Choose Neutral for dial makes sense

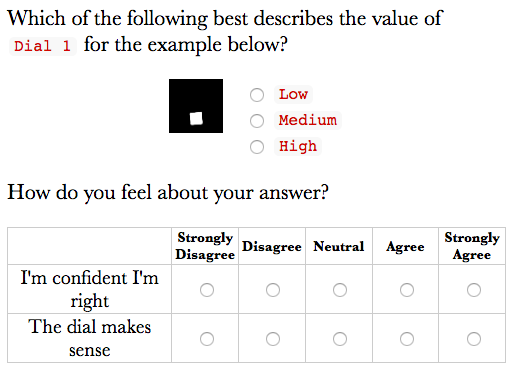(x=340, y=339)
